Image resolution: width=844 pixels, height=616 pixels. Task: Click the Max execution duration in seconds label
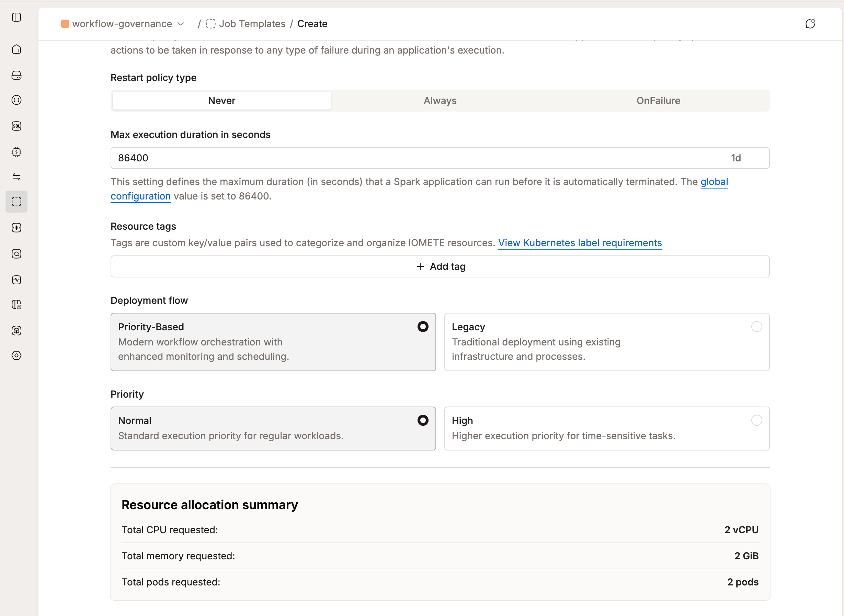(191, 135)
